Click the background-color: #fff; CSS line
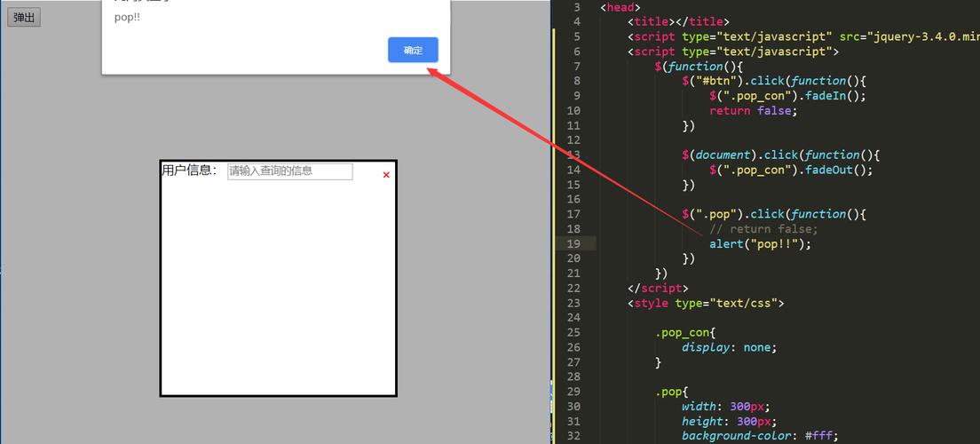The image size is (980, 444). [760, 436]
